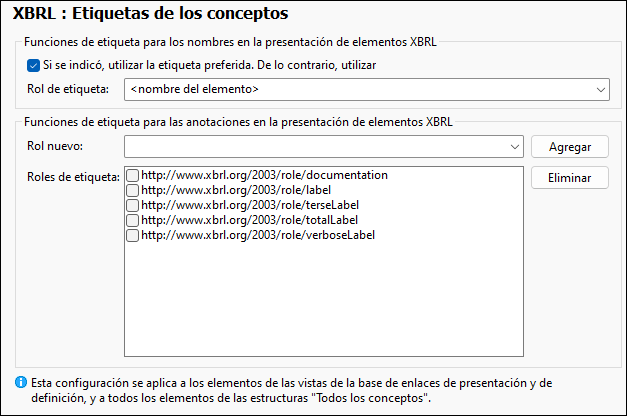Uncheck the preferred label checkbox
The height and width of the screenshot is (416, 627).
point(33,65)
